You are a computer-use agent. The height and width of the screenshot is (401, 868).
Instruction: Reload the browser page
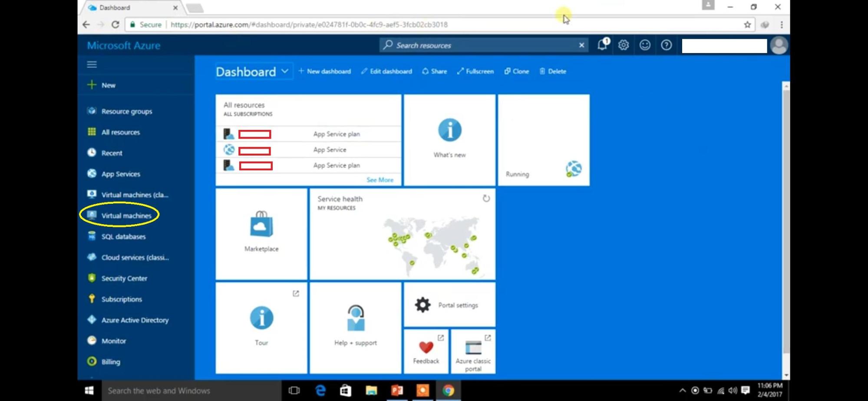coord(115,24)
